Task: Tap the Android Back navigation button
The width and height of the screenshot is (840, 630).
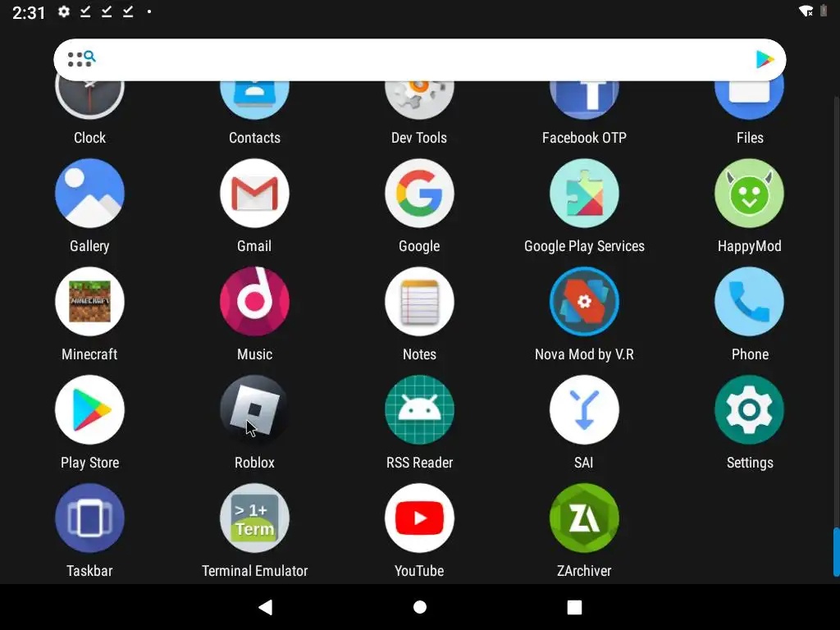Action: click(266, 607)
